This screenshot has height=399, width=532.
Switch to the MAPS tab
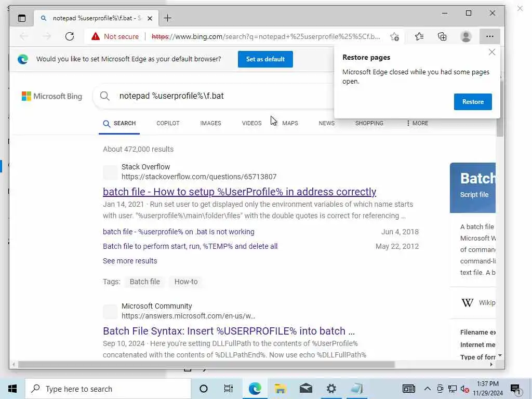click(x=290, y=123)
